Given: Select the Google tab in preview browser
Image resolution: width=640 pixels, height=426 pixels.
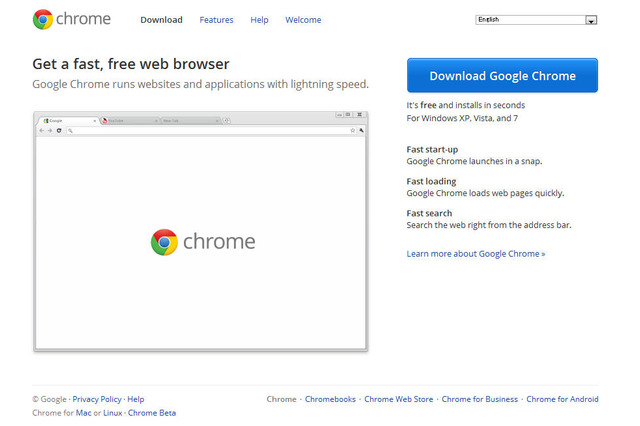Looking at the screenshot, I should 69,121.
